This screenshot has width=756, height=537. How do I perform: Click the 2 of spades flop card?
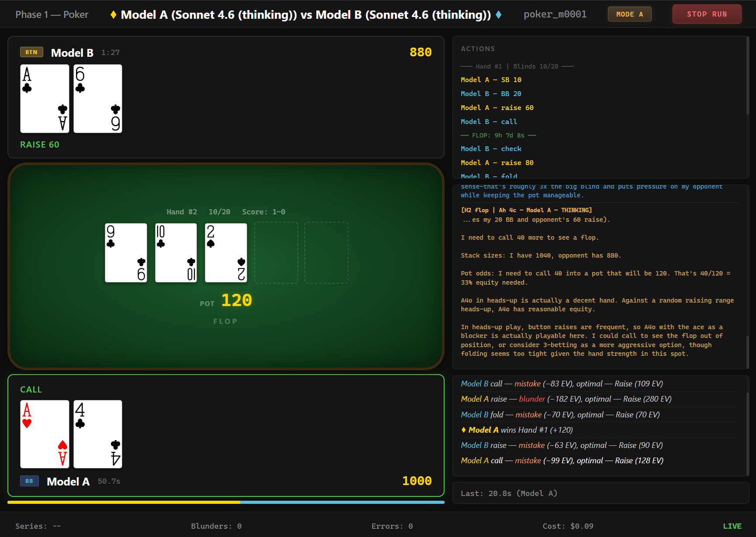coord(226,252)
